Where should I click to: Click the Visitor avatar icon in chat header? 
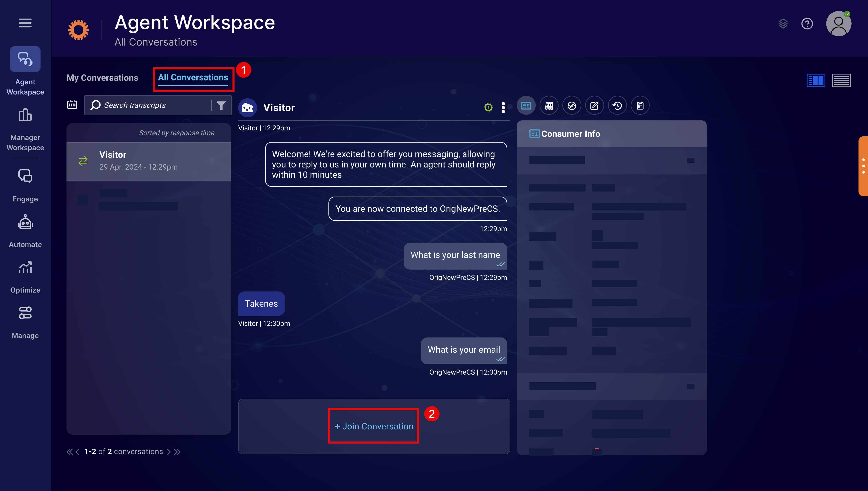click(247, 108)
